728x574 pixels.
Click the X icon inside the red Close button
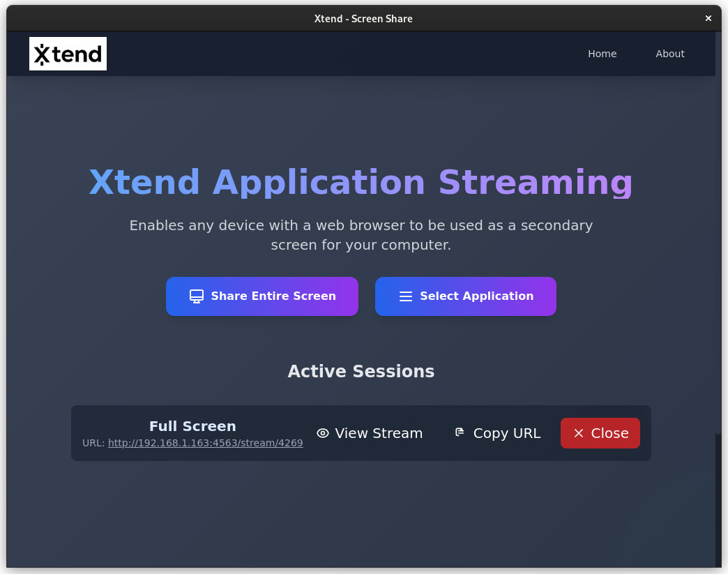[x=579, y=432]
